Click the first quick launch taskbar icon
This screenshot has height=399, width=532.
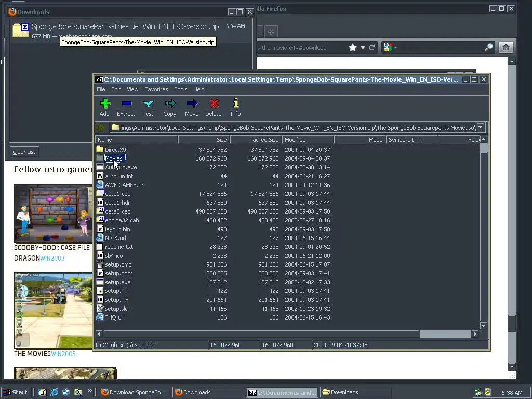[43, 392]
